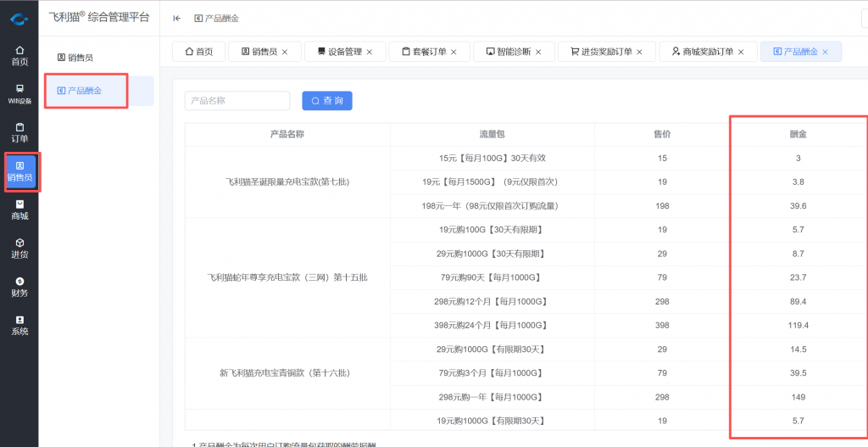868x447 pixels.
Task: Focus the 产品名称 search field
Action: point(237,101)
